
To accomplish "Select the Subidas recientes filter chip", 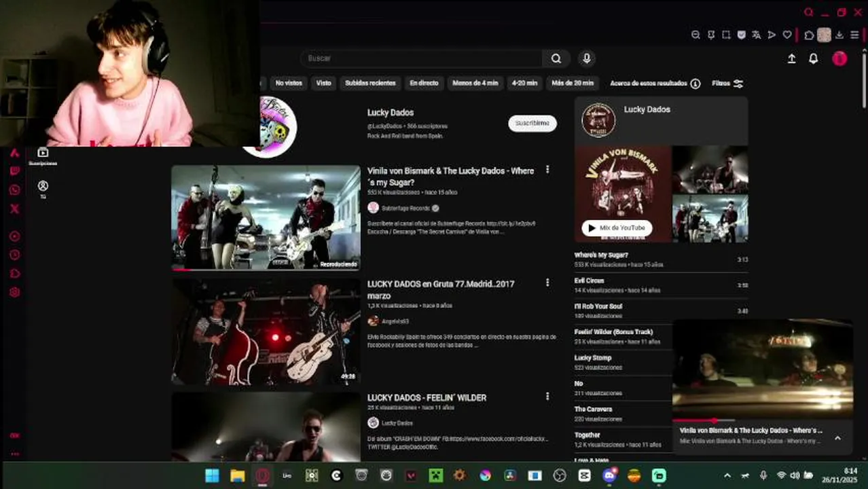I will 370,83.
